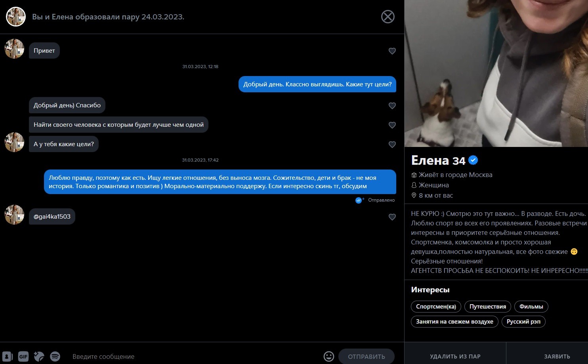Open Spotify song sharing icon
The width and height of the screenshot is (588, 364).
55,356
